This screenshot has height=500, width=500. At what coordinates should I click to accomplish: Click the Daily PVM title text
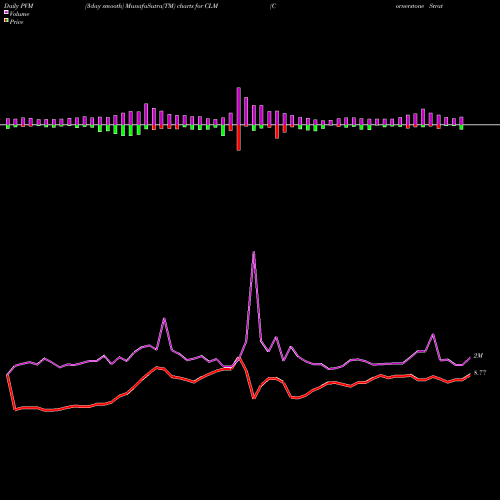tap(19, 6)
